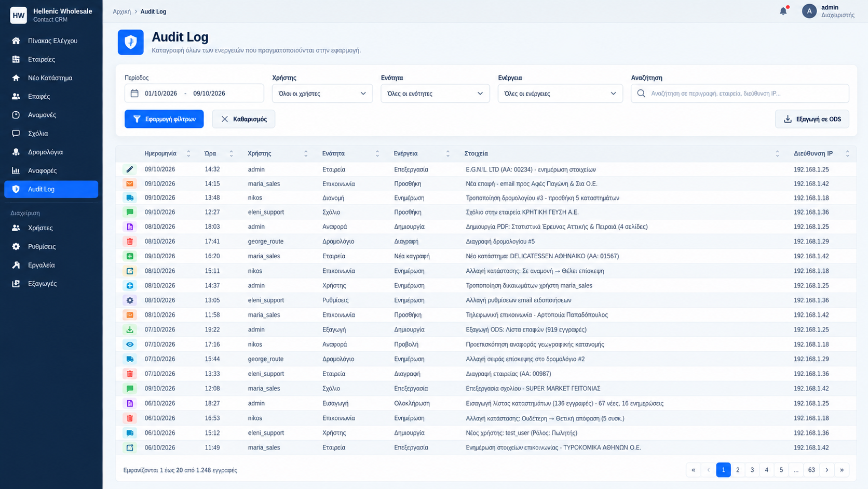Click the Εφαρμογή φίλτρων button
Screen dimensions: 868x489
[164, 119]
